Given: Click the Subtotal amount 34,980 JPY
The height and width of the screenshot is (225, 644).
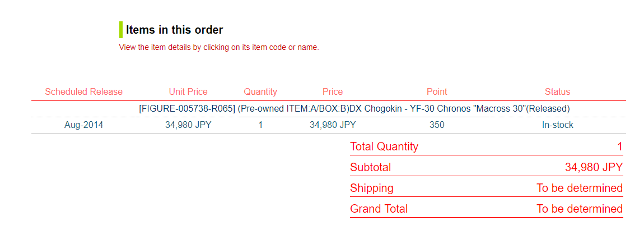Looking at the screenshot, I should click(594, 167).
